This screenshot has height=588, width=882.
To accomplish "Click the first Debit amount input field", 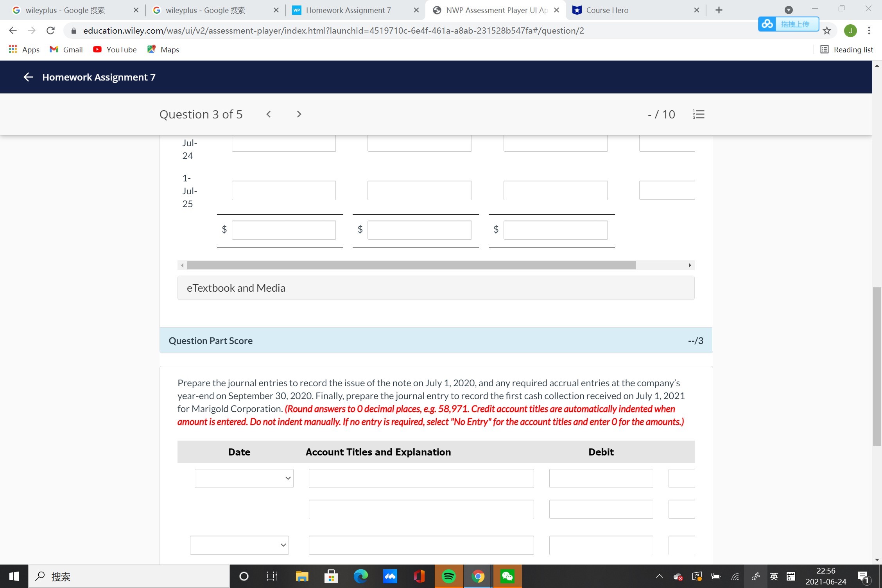I will [601, 478].
